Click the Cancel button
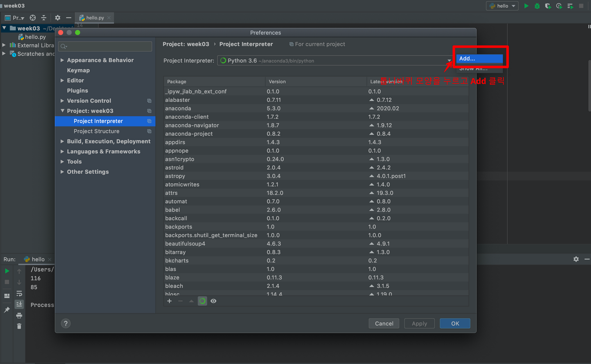Image resolution: width=591 pixels, height=364 pixels. 384,324
